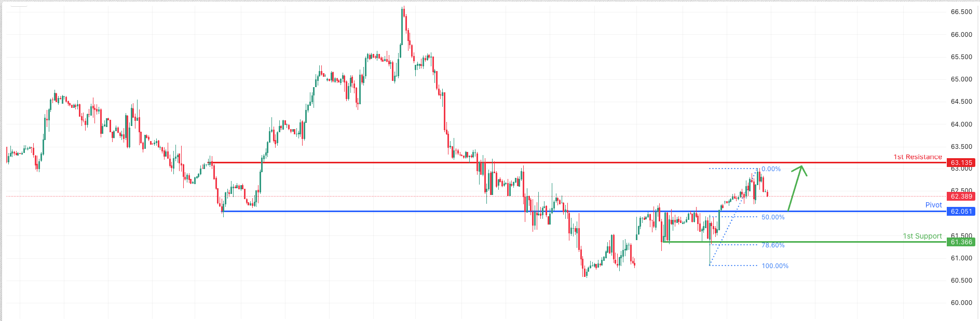Click the 62.389 current price tag
Screen dimensions: 980x321
[x=961, y=197]
